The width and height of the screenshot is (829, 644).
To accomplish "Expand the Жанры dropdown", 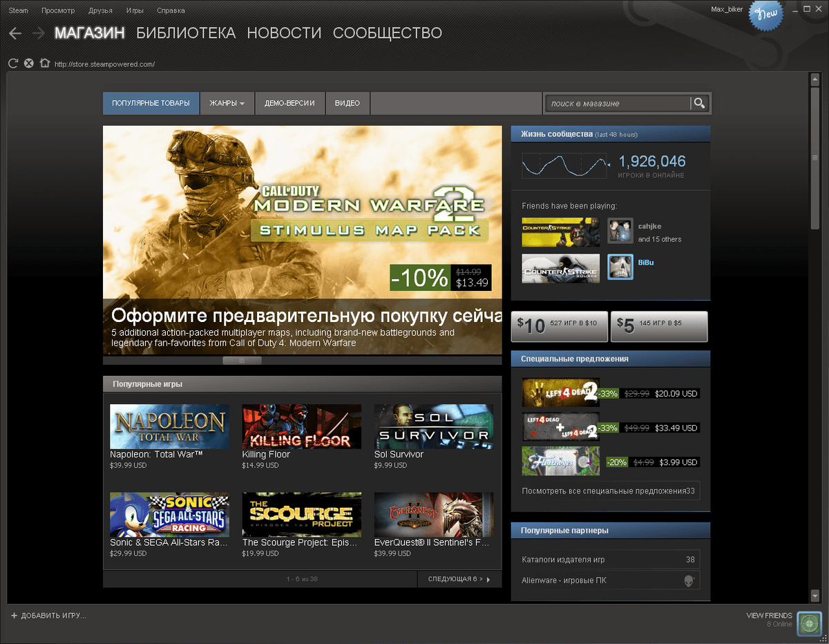I will point(227,103).
